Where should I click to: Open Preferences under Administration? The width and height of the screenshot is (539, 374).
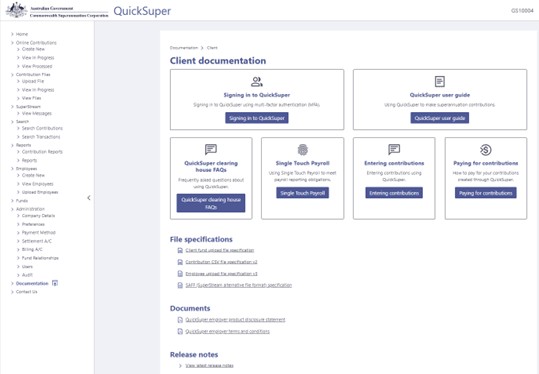point(33,224)
